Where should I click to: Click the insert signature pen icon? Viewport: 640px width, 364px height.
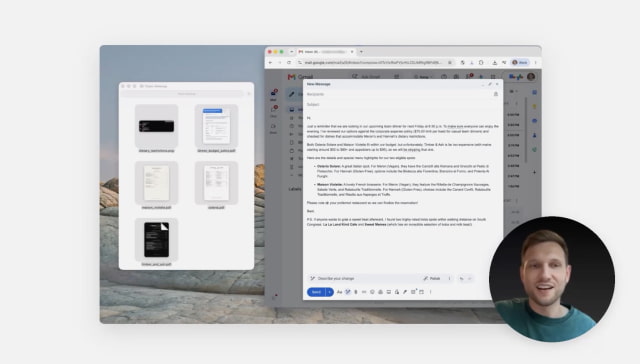(x=405, y=292)
